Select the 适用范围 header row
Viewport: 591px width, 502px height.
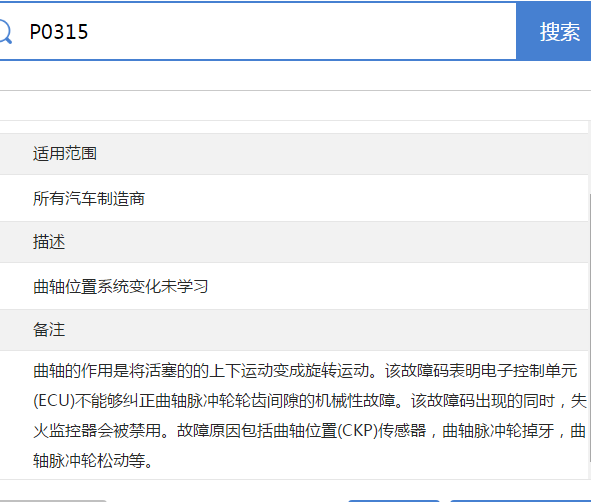click(294, 154)
